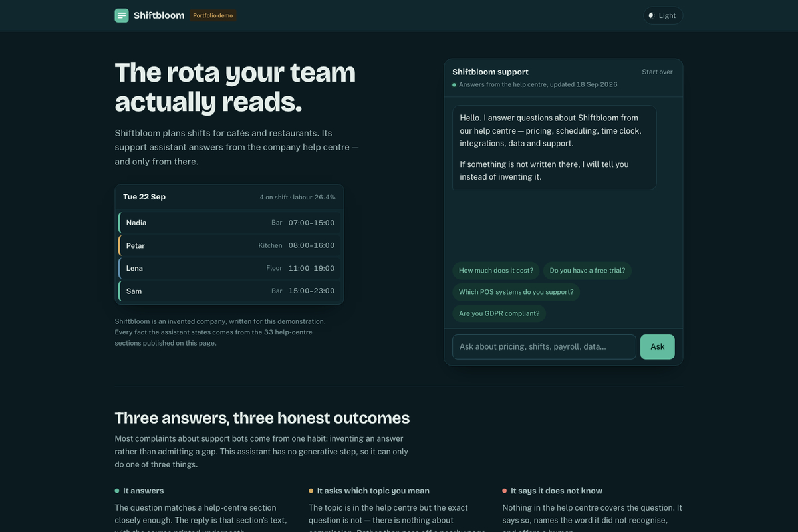Screen dimensions: 798x532
Task: Click the help centre updated status line
Action: tap(535, 85)
